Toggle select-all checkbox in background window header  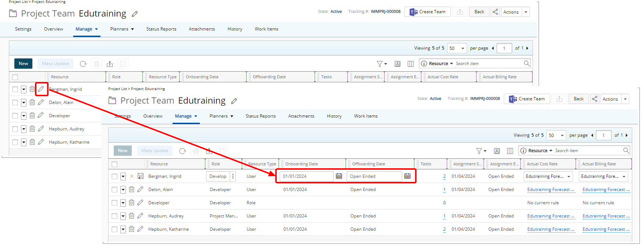tap(15, 77)
